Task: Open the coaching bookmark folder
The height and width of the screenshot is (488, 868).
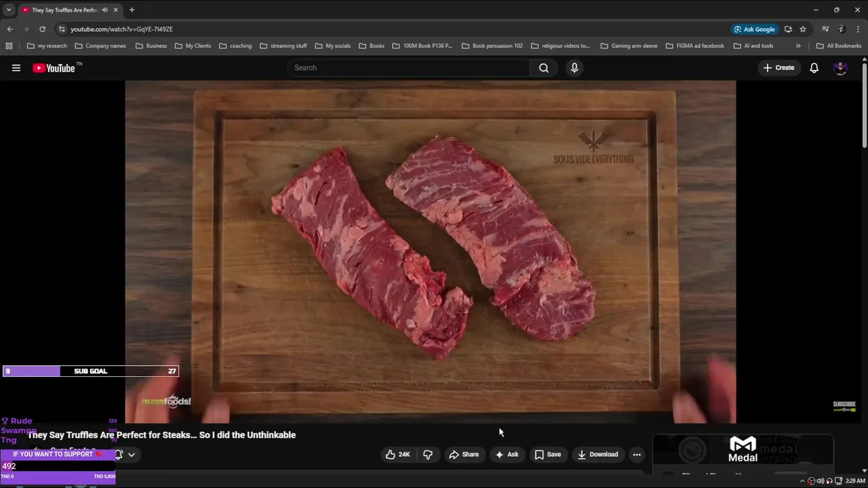Action: point(235,46)
